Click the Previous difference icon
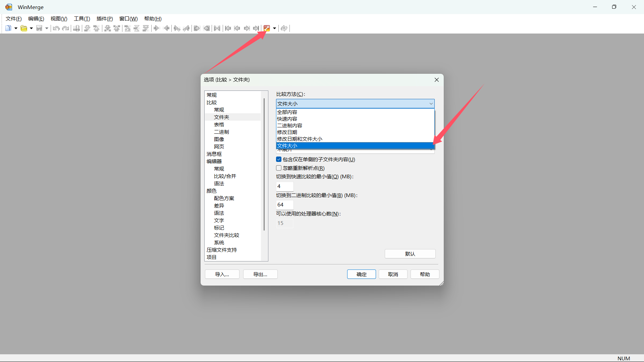644x362 pixels. 97,28
